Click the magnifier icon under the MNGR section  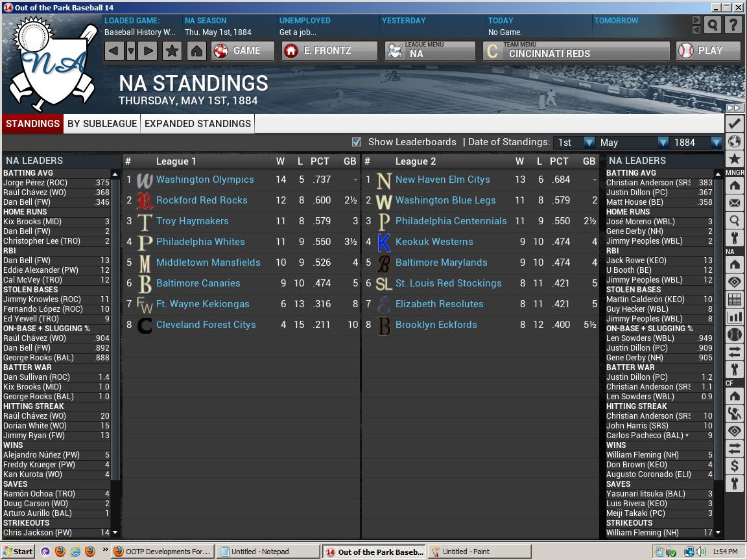[735, 220]
